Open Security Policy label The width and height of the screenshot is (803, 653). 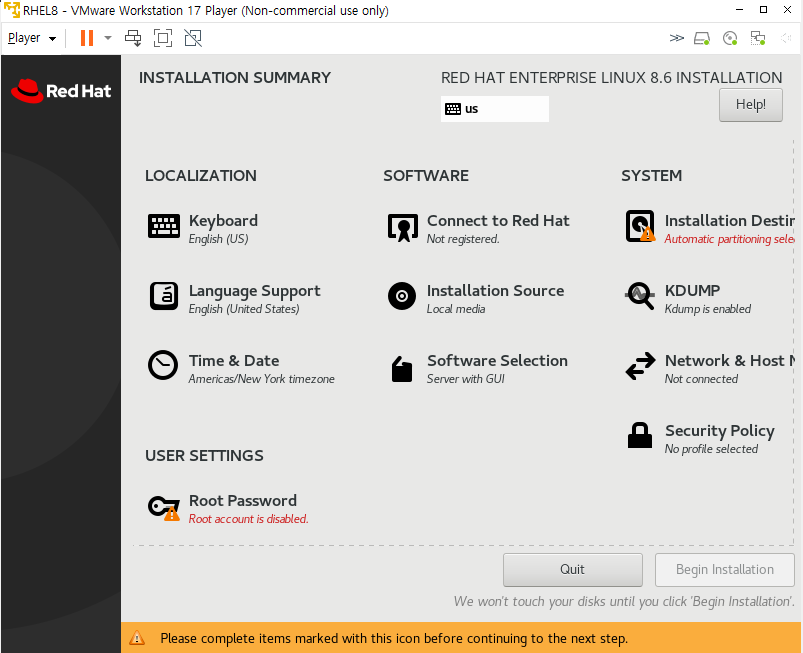(720, 431)
